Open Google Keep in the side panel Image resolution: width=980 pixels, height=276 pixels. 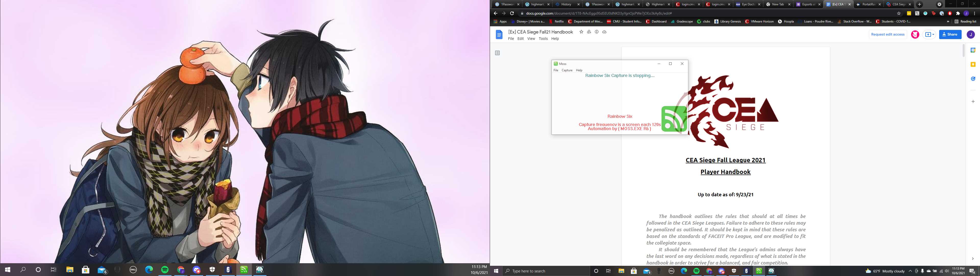(973, 64)
